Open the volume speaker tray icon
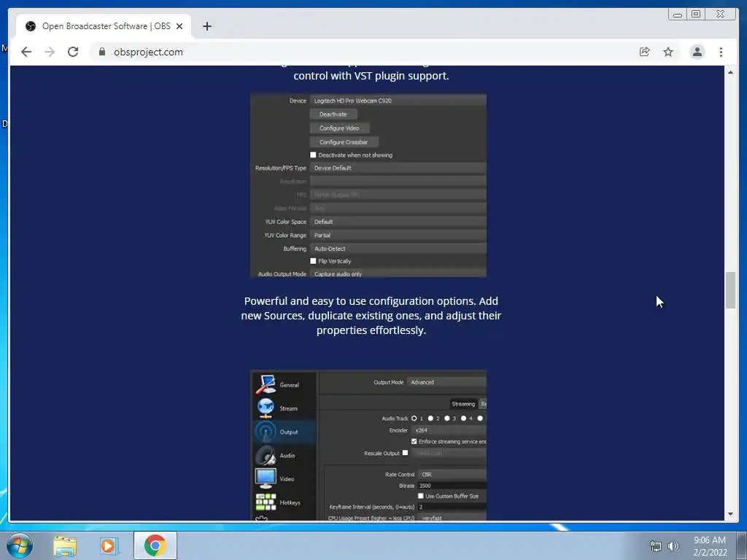Image resolution: width=747 pixels, height=560 pixels. coord(673,546)
